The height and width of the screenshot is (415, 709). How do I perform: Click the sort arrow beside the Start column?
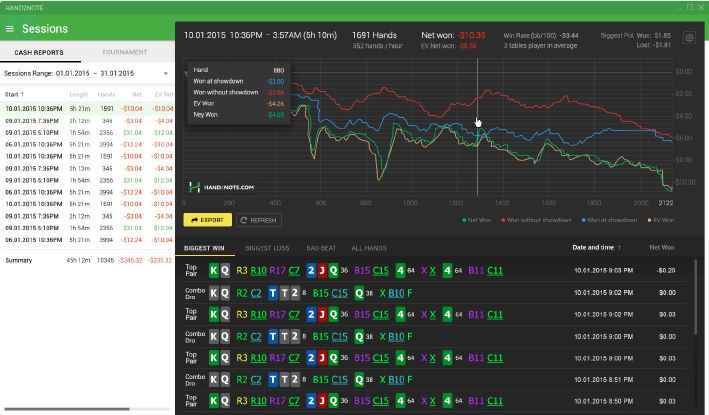pyautogui.click(x=22, y=94)
